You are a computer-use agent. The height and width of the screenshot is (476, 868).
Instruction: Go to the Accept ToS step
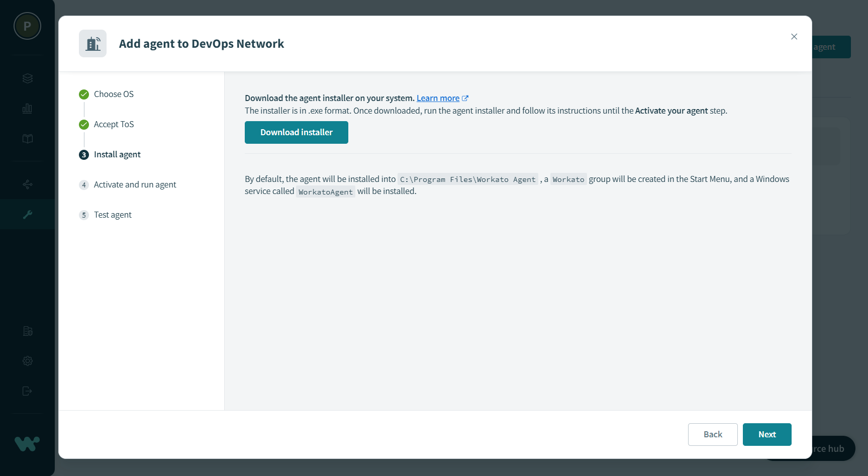[x=114, y=124]
